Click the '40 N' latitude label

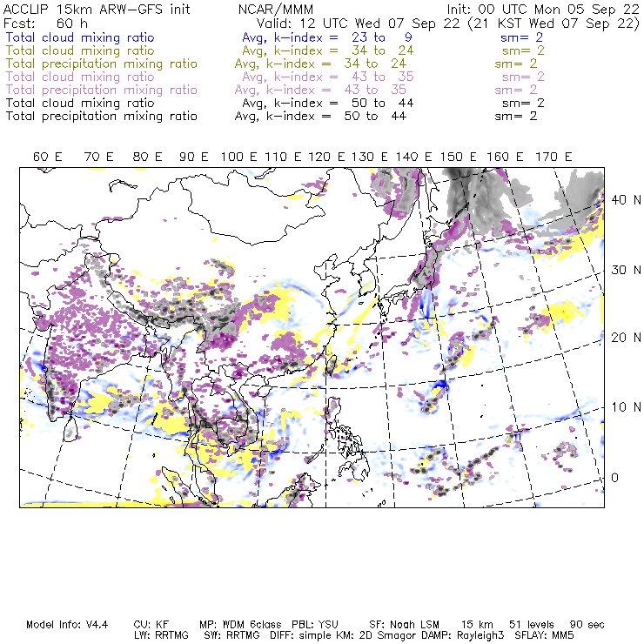tap(626, 200)
